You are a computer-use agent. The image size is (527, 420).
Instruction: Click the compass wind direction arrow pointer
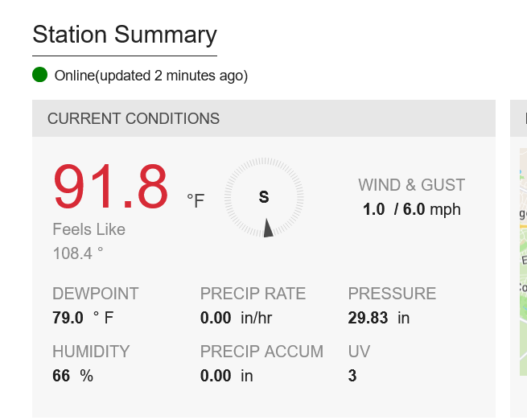268,227
